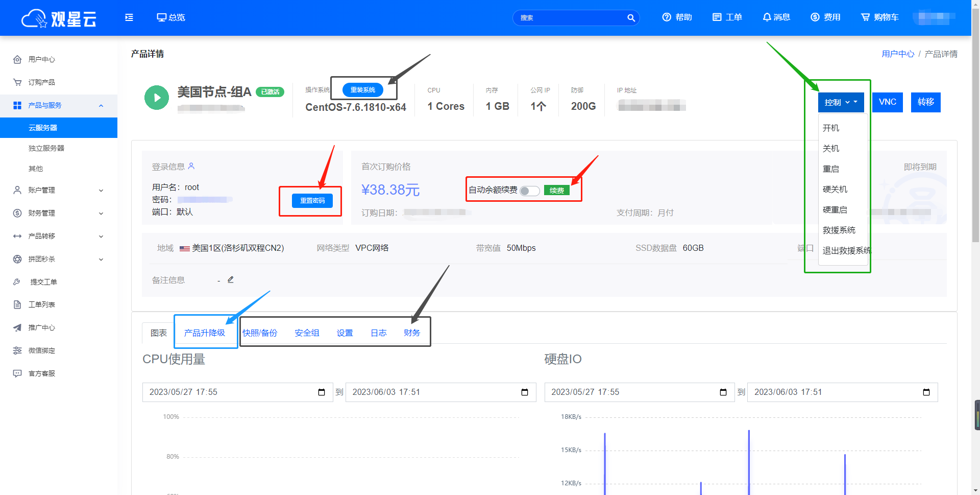The height and width of the screenshot is (495, 980).
Task: Follow the 用户中心 breadcrumb link
Action: [x=898, y=54]
